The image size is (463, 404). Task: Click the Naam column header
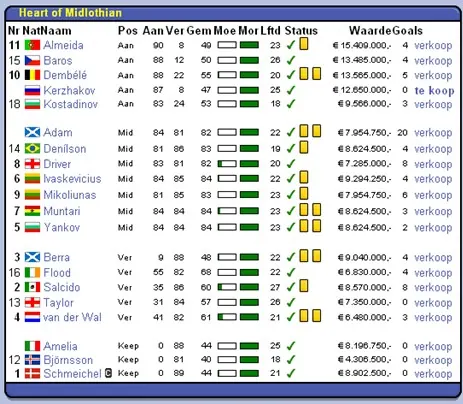(x=56, y=31)
